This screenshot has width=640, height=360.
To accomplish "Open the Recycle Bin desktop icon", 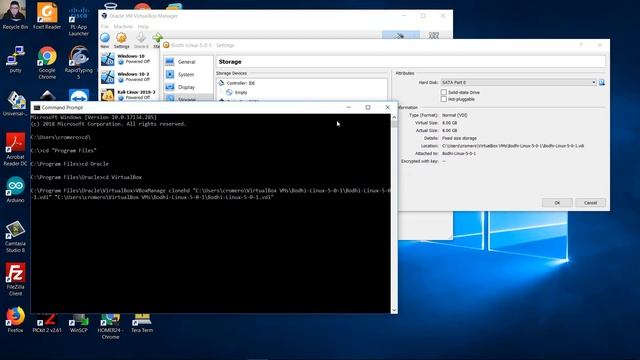I will pos(15,15).
